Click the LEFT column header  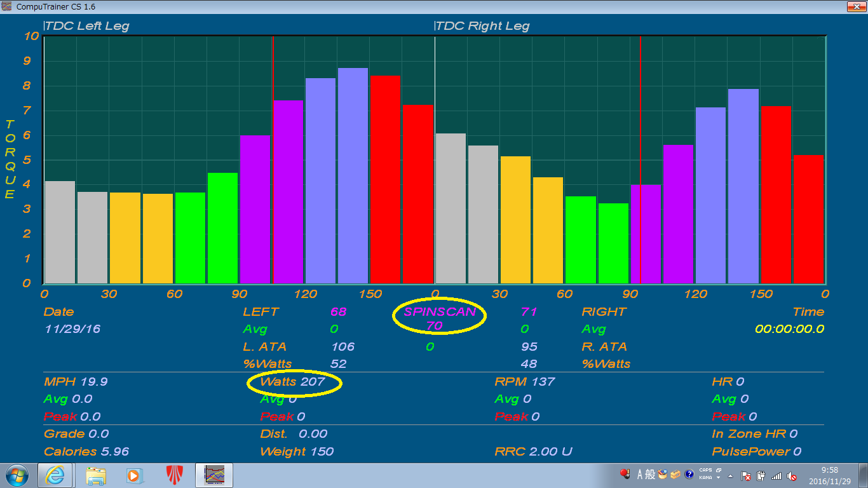pyautogui.click(x=261, y=311)
